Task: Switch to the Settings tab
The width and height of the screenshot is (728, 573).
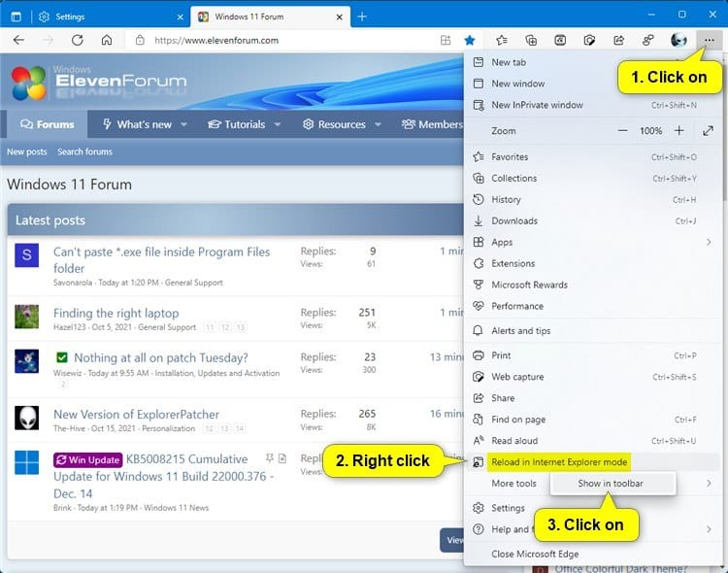Action: [x=109, y=17]
